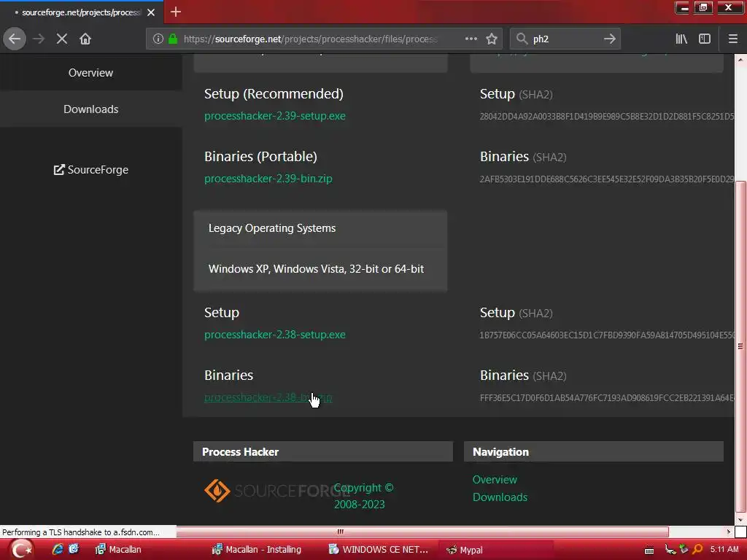Open page actions three-dot menu

pyautogui.click(x=471, y=39)
